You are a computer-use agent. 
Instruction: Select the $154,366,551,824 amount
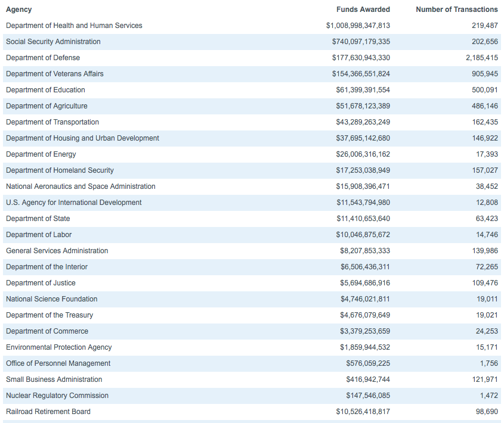click(x=361, y=74)
